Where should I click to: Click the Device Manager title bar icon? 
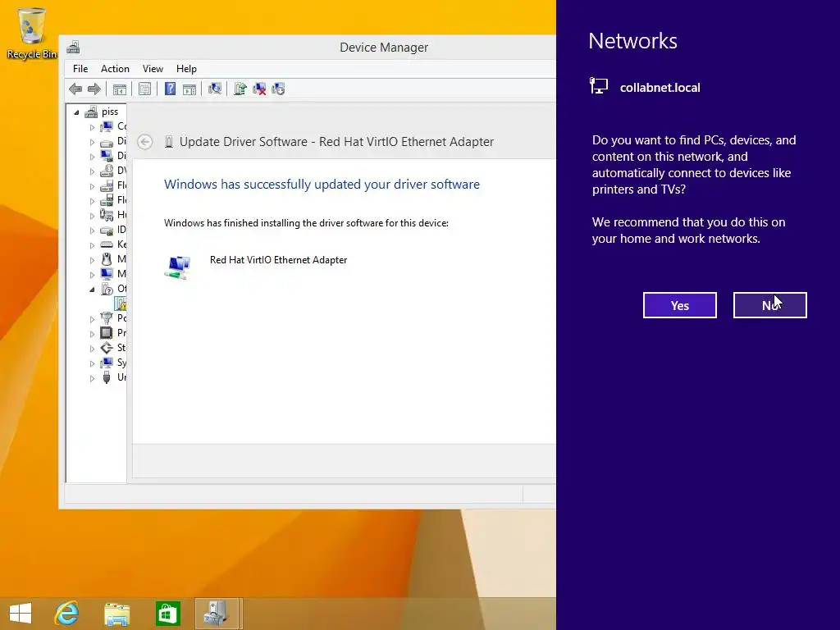[73, 47]
